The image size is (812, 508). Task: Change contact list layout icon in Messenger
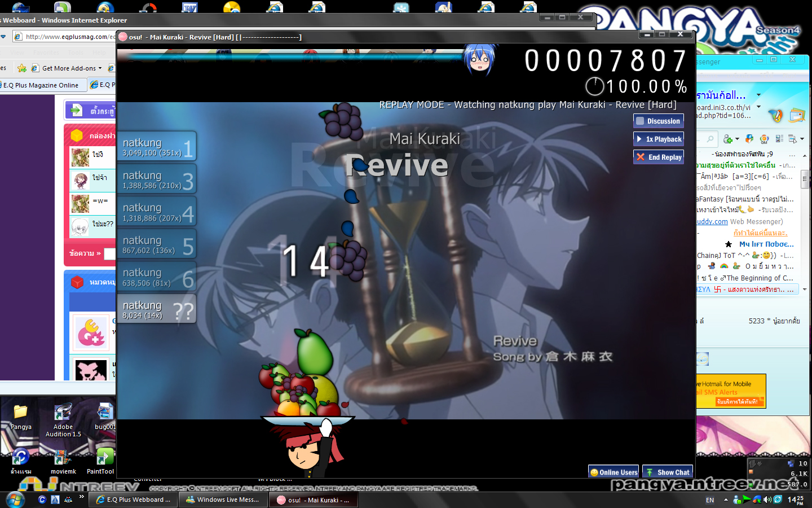pyautogui.click(x=779, y=139)
